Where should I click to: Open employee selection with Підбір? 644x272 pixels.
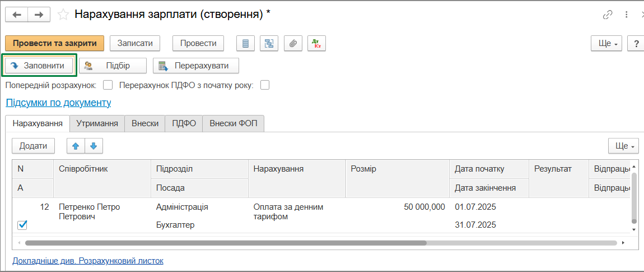coord(113,66)
